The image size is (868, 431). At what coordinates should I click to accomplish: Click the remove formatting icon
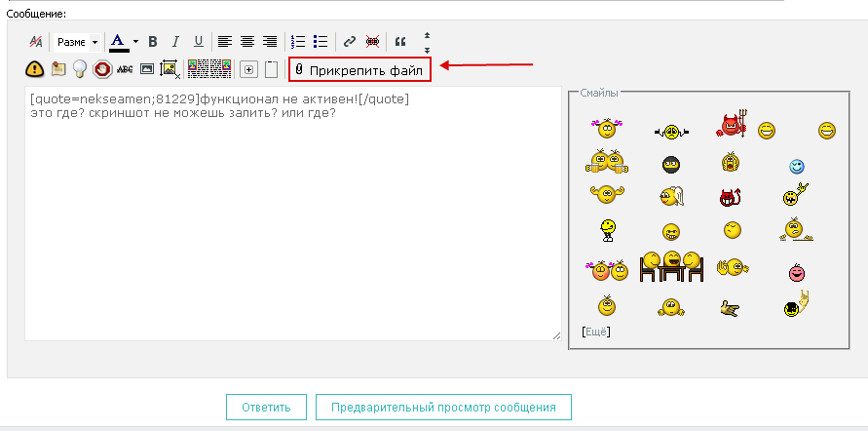(x=36, y=42)
